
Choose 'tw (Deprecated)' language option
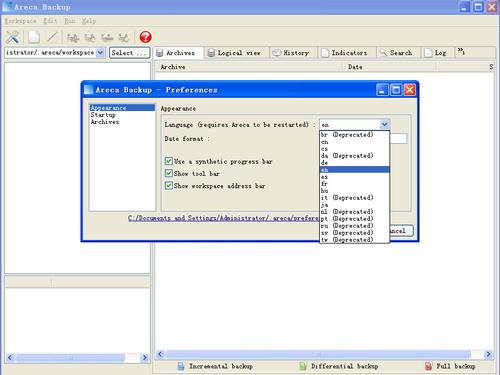click(x=354, y=240)
